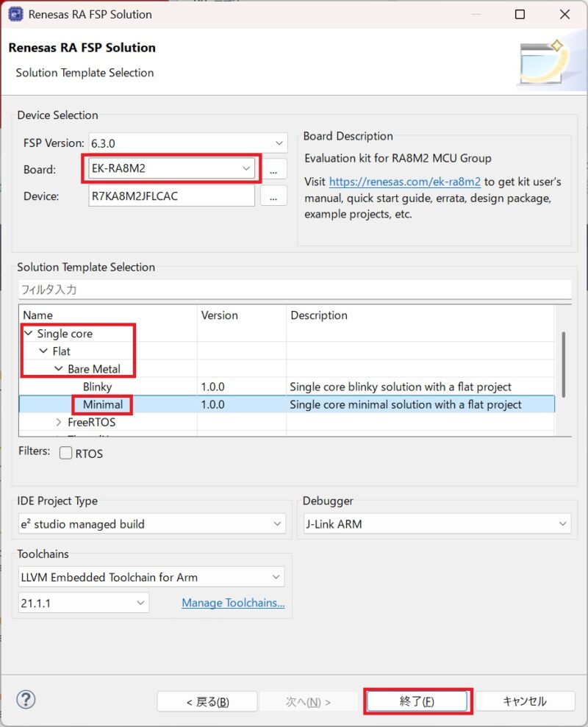
Task: Click the template filter input field
Action: pyautogui.click(x=294, y=290)
